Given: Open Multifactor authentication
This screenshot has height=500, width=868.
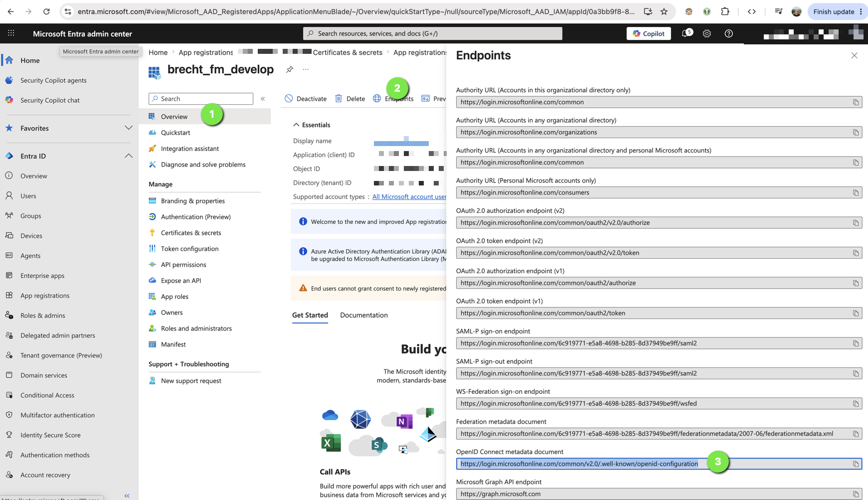Looking at the screenshot, I should (57, 415).
